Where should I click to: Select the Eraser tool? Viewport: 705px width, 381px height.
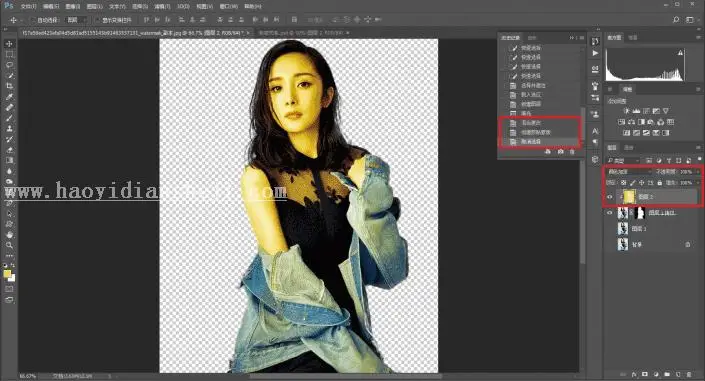pyautogui.click(x=9, y=150)
